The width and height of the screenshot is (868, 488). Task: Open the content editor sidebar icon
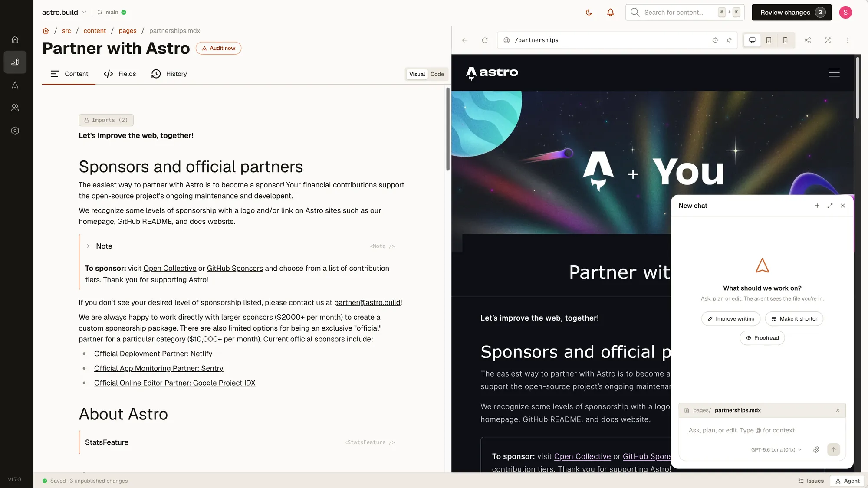15,62
